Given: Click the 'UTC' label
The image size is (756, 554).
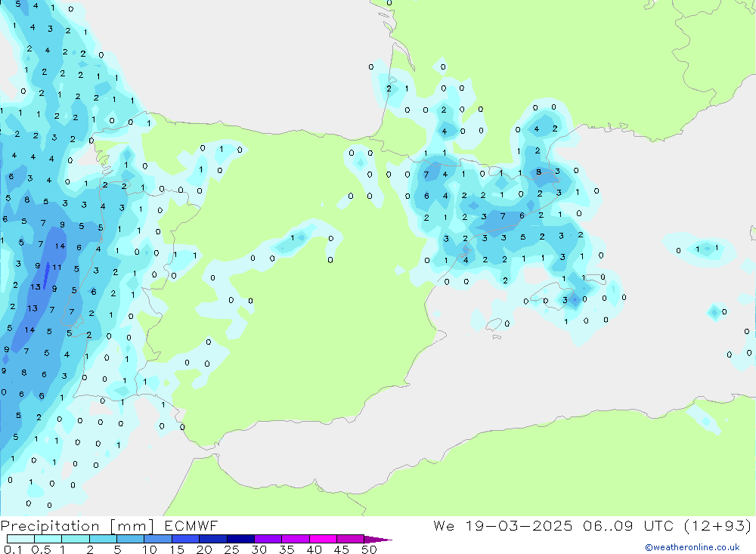Looking at the screenshot, I should click(658, 525).
